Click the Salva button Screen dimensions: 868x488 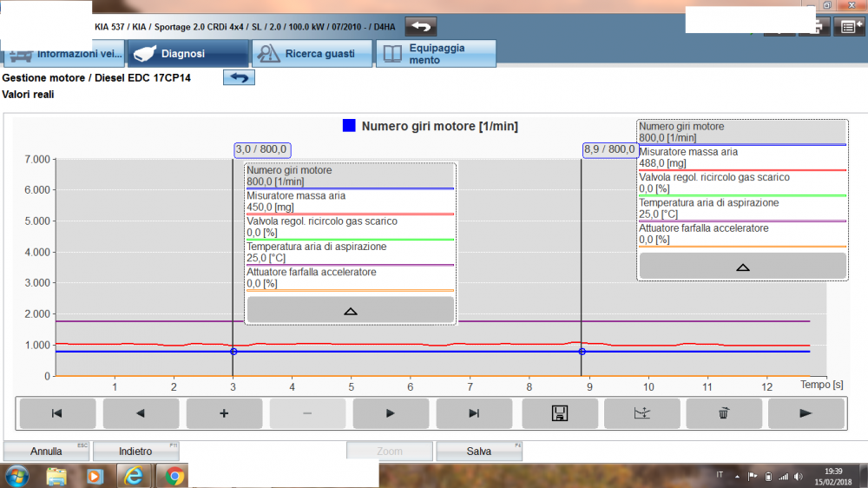point(478,452)
